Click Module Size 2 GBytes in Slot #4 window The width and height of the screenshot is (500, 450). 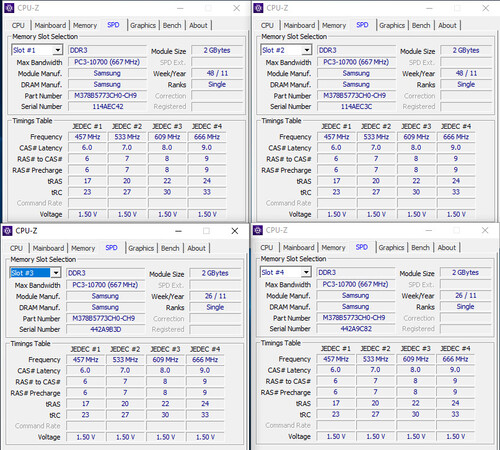[x=465, y=272]
